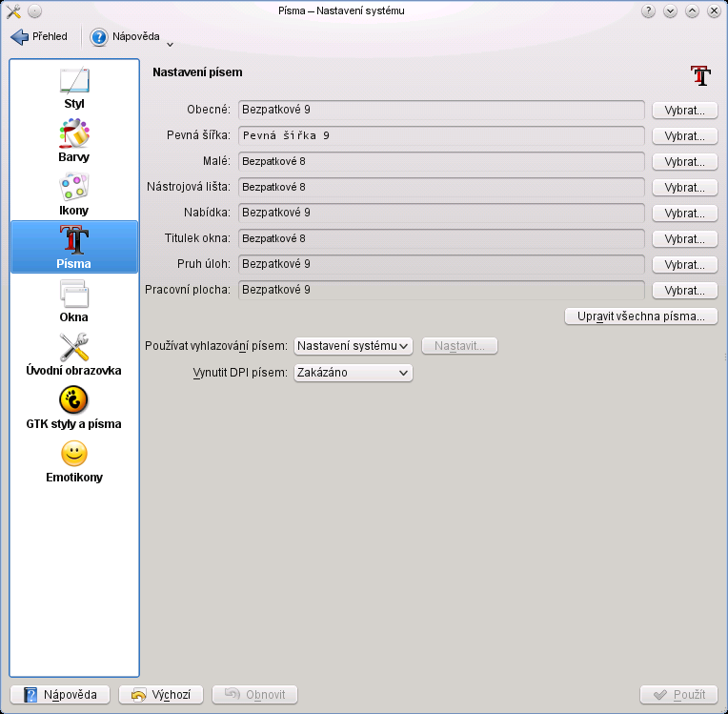Open Úvodní obrazovka splash screen settings

click(x=73, y=355)
